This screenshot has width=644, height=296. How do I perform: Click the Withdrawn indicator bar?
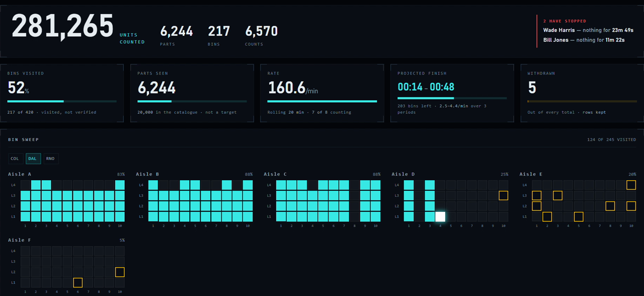582,101
